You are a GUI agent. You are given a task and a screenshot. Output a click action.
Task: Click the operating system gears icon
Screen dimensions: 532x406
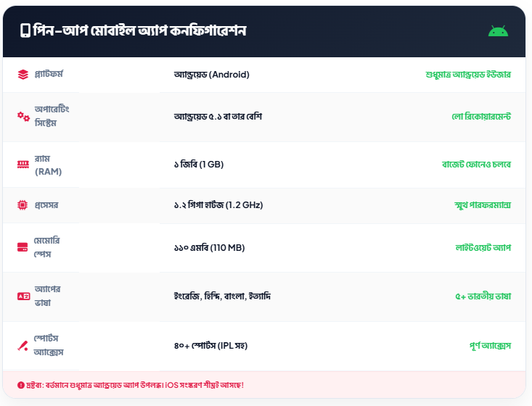click(23, 116)
